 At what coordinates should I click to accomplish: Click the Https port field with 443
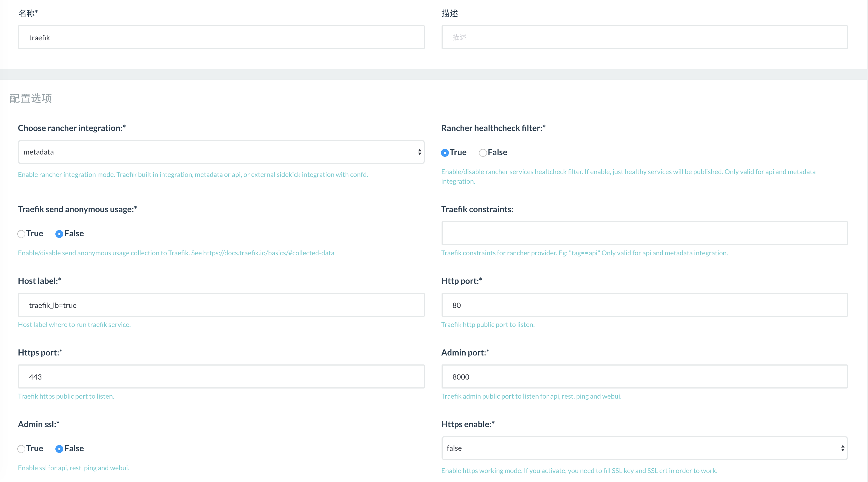pos(221,377)
